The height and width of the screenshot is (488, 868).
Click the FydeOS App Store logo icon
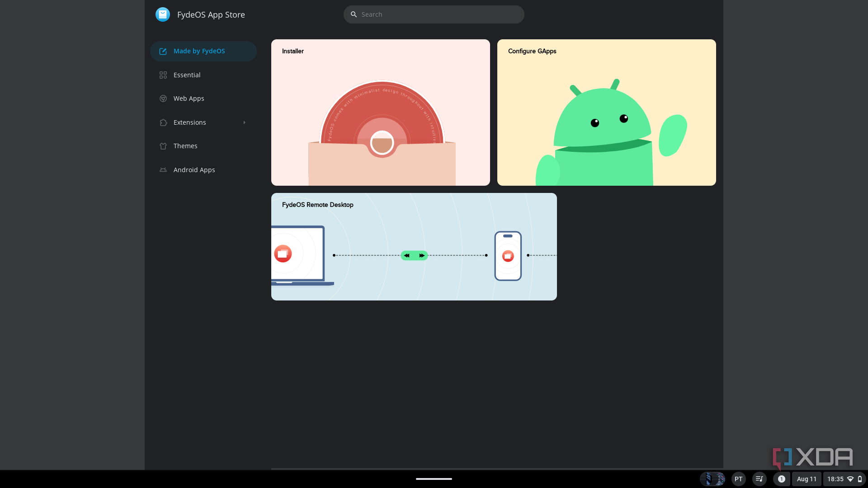(162, 14)
